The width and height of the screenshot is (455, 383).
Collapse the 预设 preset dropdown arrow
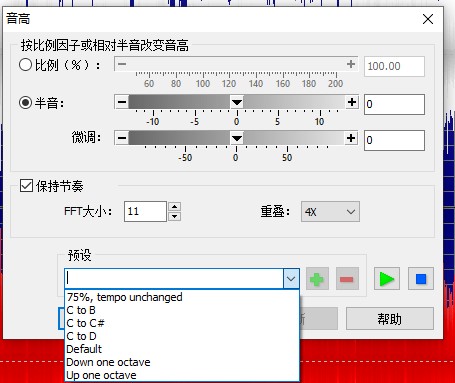291,279
